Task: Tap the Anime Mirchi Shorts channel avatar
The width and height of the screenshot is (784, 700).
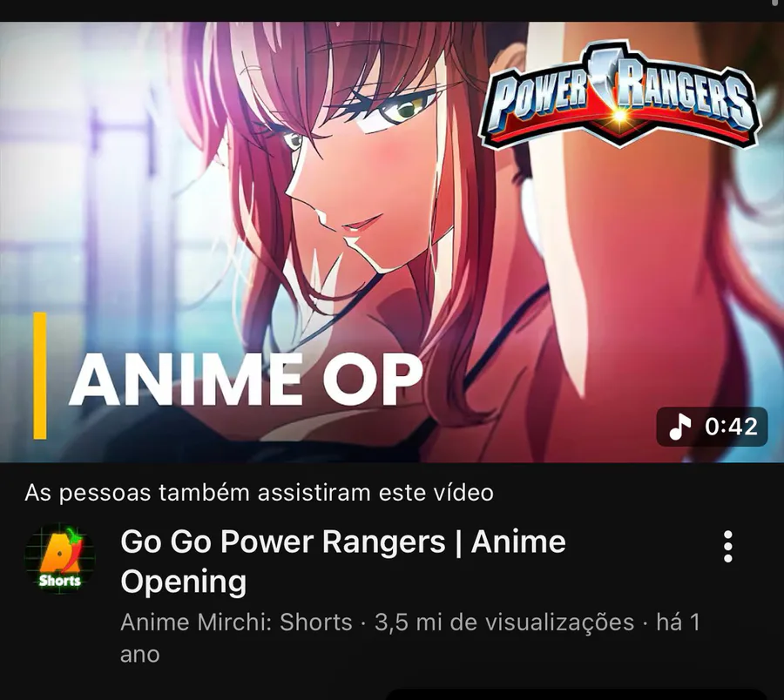Action: coord(60,558)
